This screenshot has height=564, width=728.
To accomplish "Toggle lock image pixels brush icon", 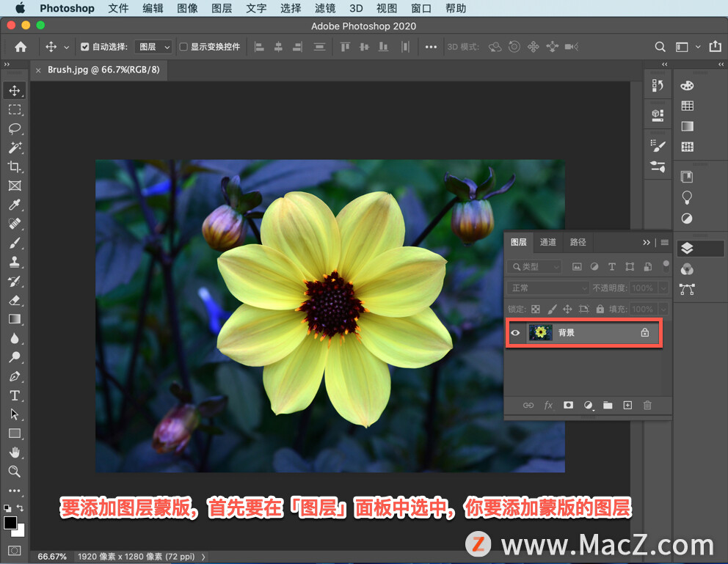I will click(552, 309).
